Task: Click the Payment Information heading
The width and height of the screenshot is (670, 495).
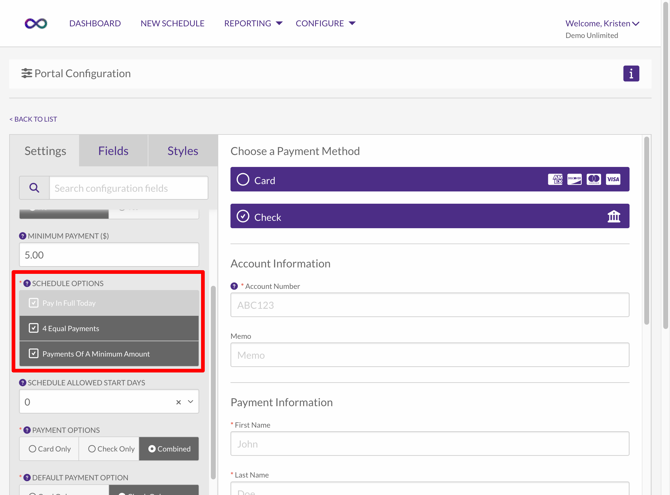Action: [x=282, y=402]
